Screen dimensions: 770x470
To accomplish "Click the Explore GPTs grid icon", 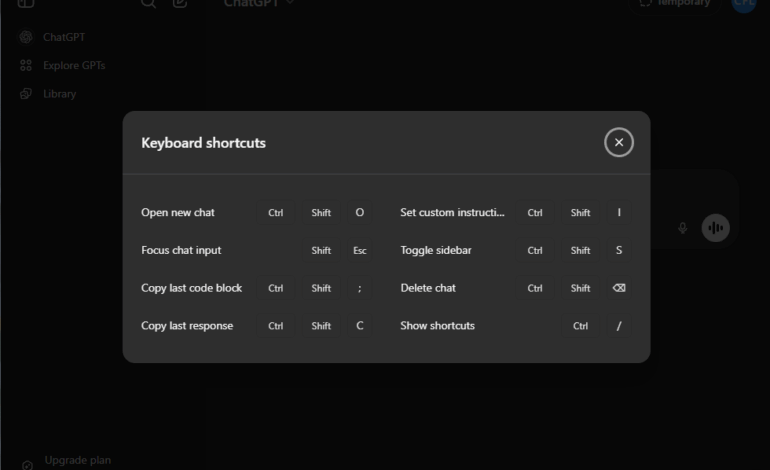I will pyautogui.click(x=26, y=65).
